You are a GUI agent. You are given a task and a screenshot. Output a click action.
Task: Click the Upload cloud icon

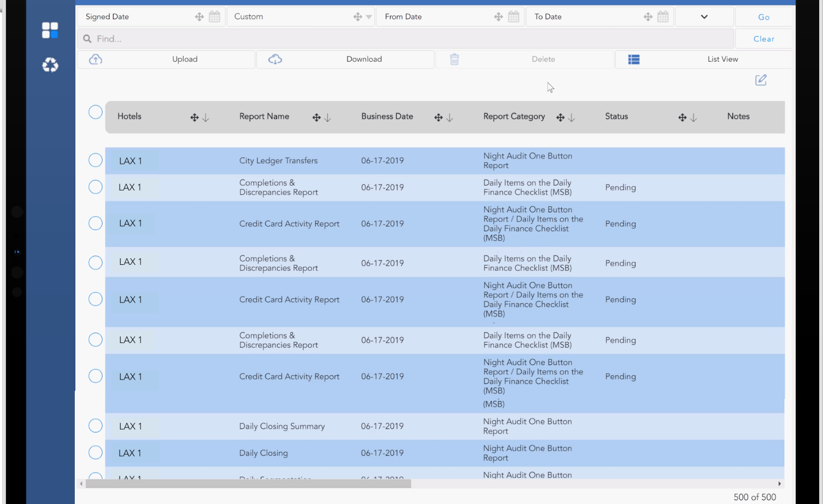(x=96, y=59)
